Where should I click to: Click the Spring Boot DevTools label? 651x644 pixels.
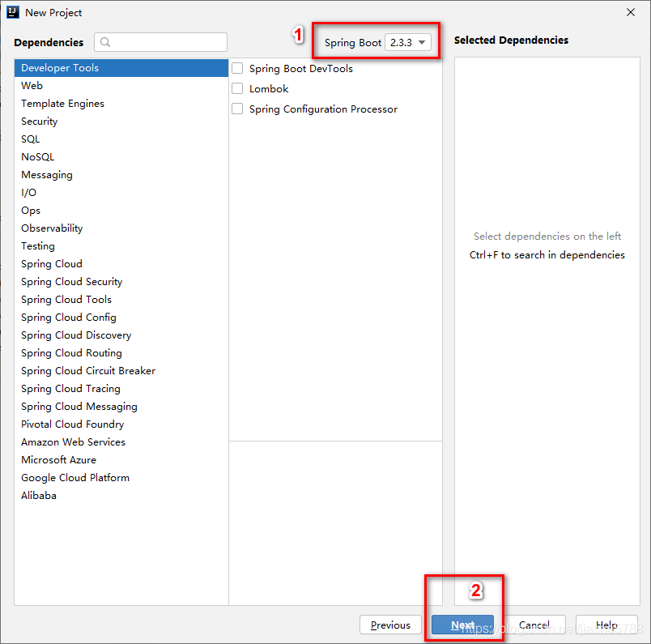click(x=301, y=69)
